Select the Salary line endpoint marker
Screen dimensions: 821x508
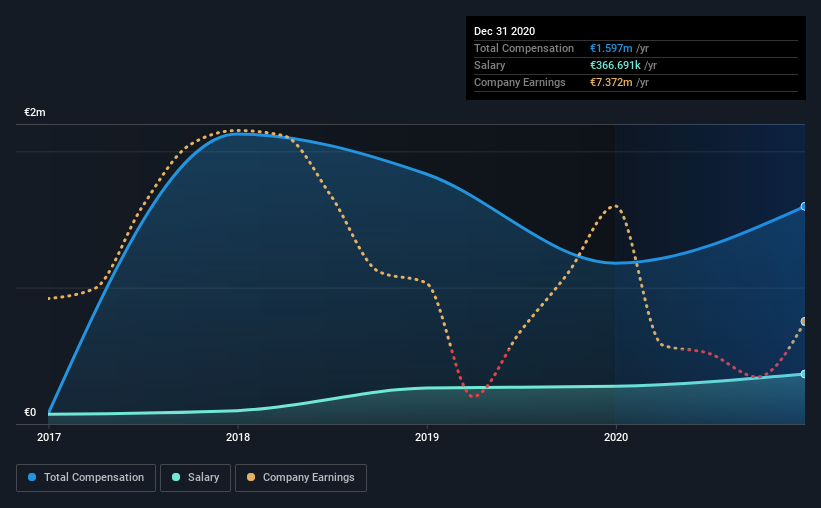pyautogui.click(x=803, y=374)
